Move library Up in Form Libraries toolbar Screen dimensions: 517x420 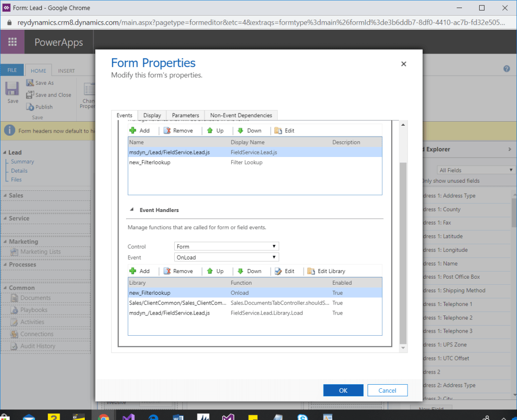tap(210, 130)
